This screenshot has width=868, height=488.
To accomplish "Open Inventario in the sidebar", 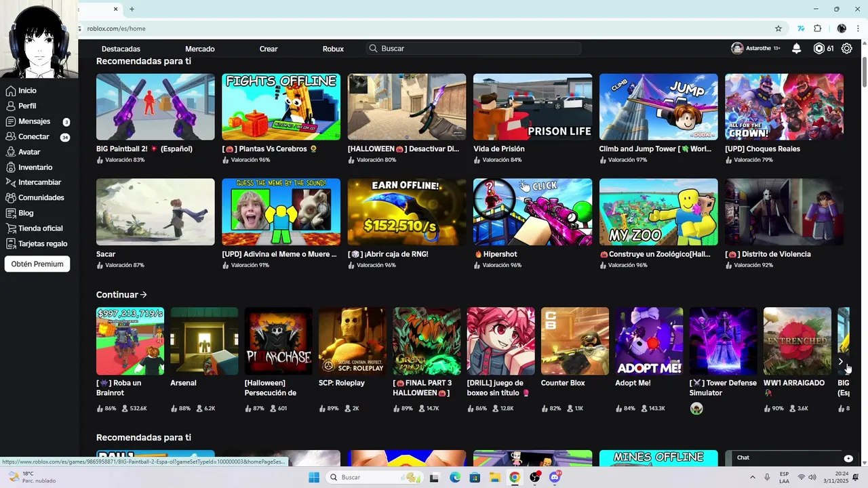I will [29, 167].
